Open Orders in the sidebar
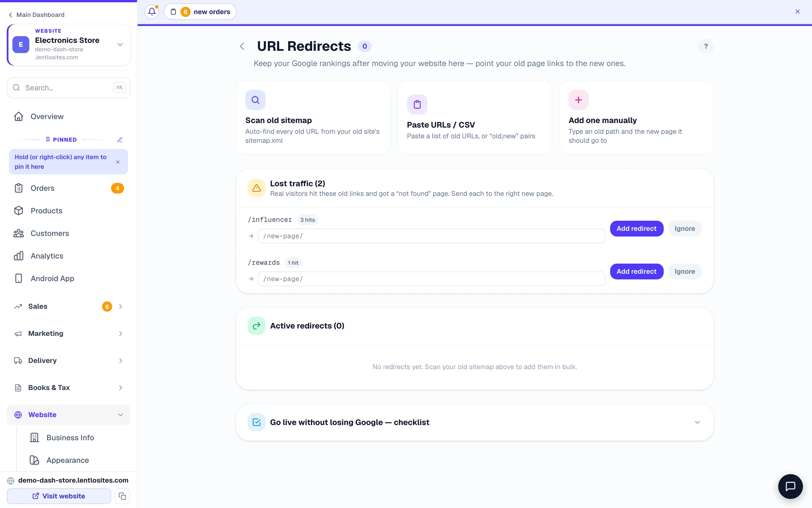This screenshot has width=812, height=508. (x=69, y=188)
